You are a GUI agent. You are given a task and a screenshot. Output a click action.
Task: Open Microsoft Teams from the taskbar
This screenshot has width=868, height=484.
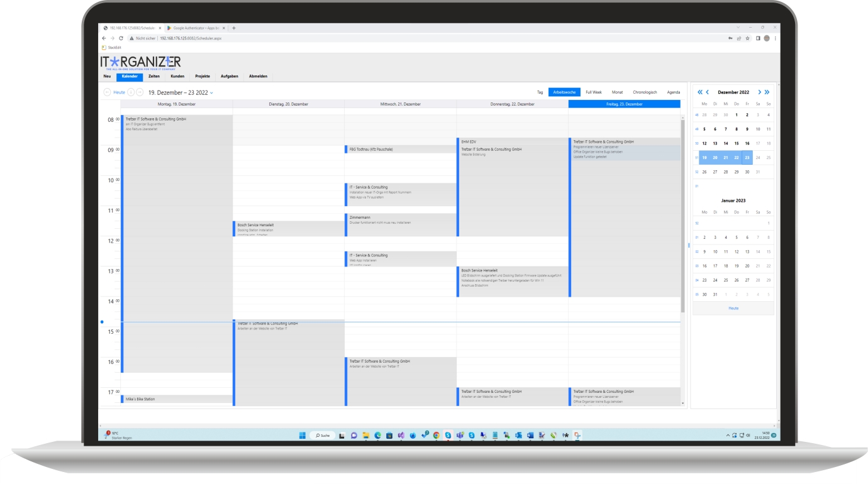[x=460, y=435]
